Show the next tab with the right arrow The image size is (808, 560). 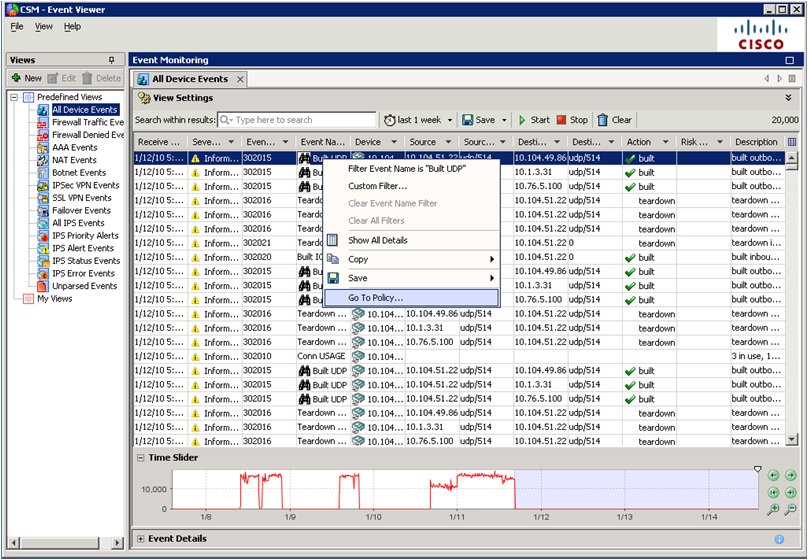click(x=779, y=79)
